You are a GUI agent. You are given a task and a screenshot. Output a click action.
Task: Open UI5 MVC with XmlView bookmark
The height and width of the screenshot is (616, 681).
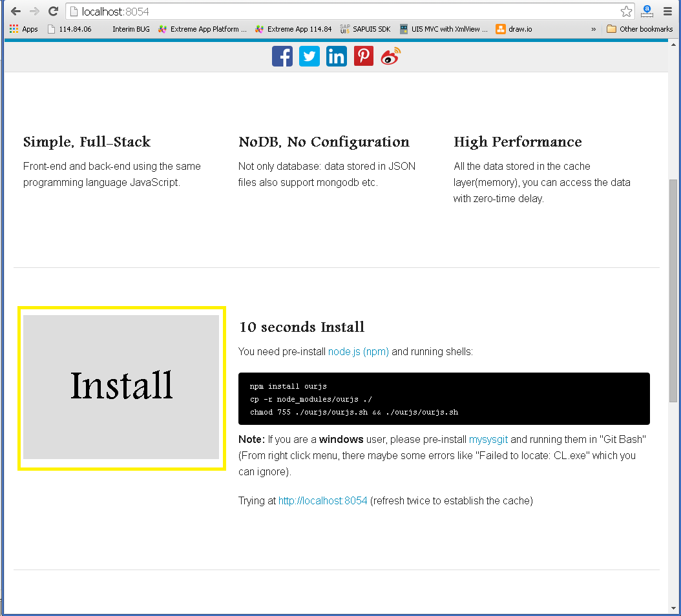click(x=443, y=29)
